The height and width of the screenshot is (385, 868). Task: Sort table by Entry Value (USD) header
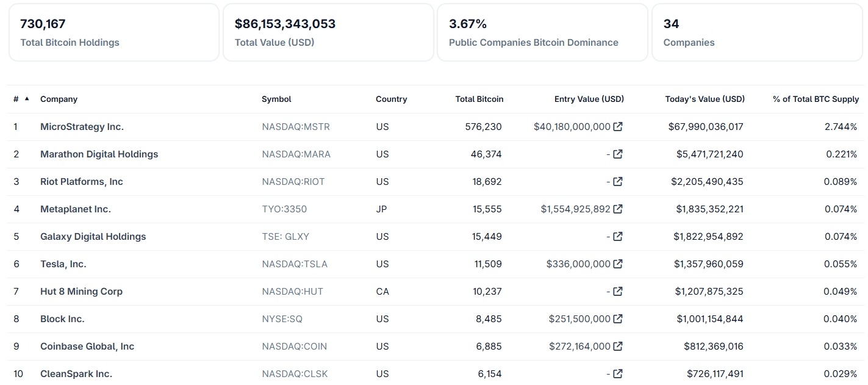coord(589,99)
